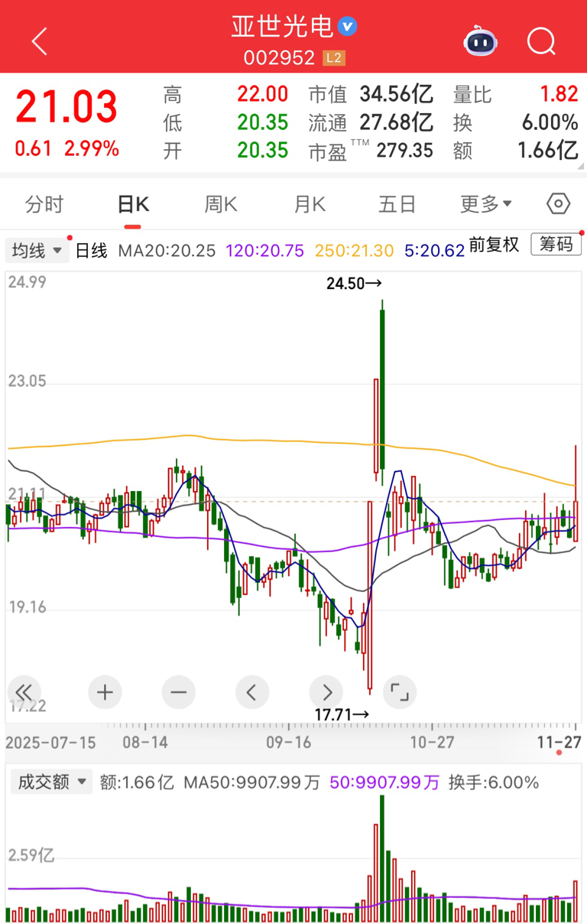Open 成交额 sub-indicator dropdown

[x=50, y=782]
